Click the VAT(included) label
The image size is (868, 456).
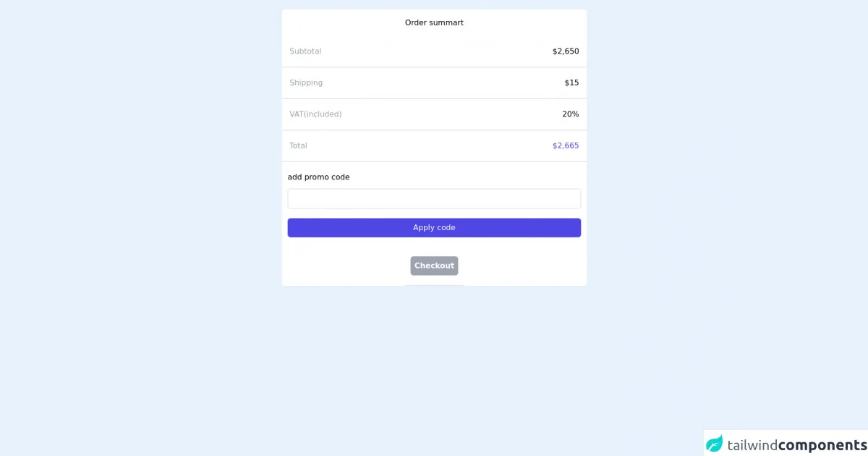[315, 114]
